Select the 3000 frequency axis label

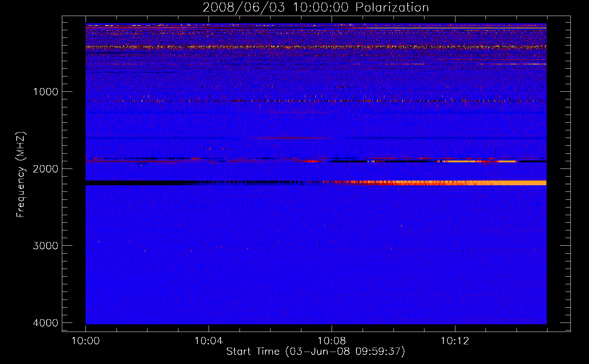46,246
